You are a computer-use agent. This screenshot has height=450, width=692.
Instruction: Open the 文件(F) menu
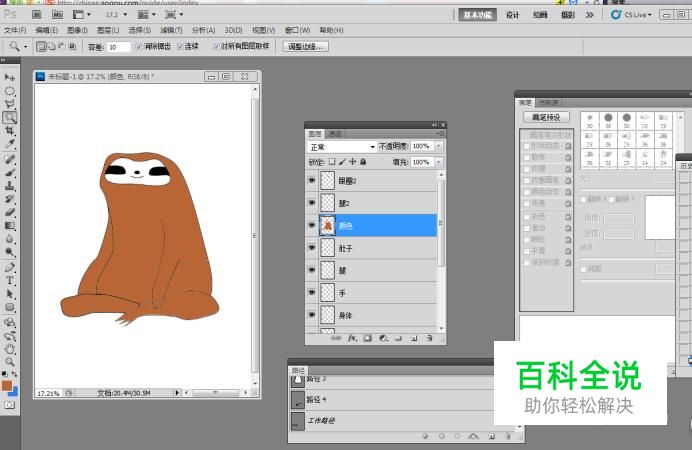[15, 30]
